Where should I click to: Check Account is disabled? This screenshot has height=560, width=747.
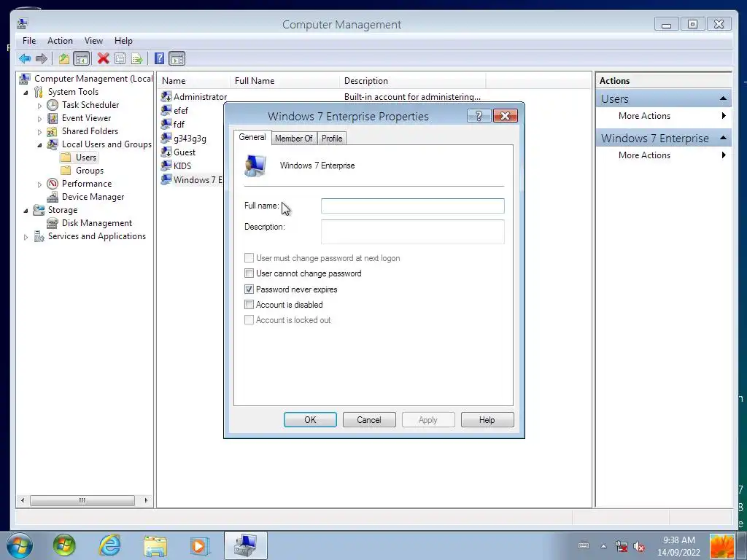click(x=249, y=304)
